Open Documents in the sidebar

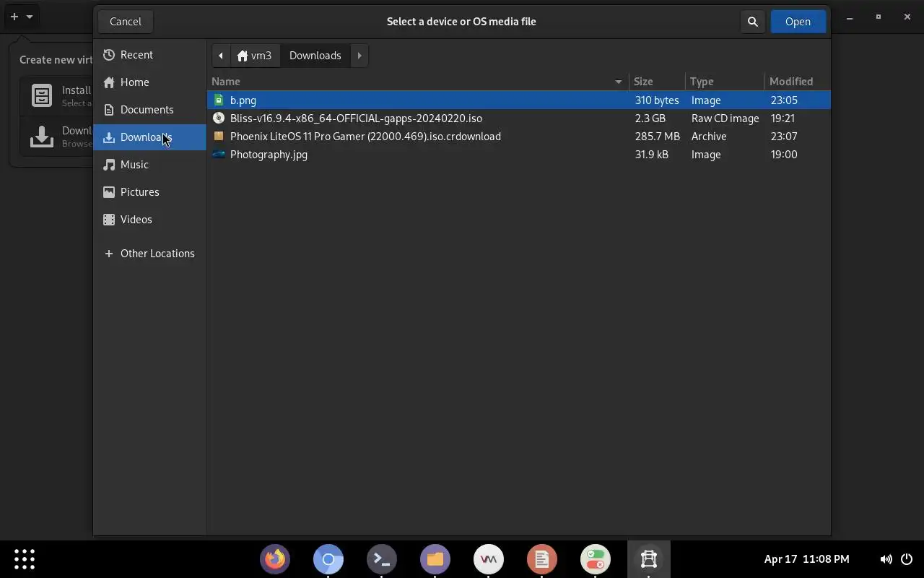[150, 110]
